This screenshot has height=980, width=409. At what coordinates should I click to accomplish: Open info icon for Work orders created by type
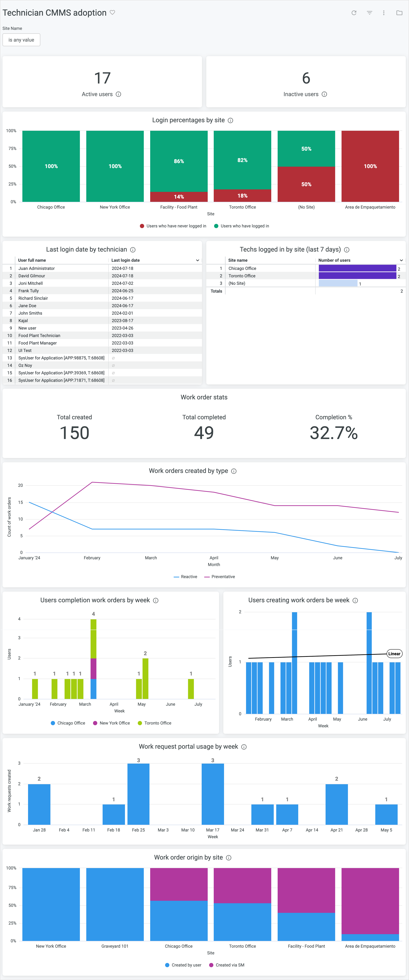(x=234, y=471)
